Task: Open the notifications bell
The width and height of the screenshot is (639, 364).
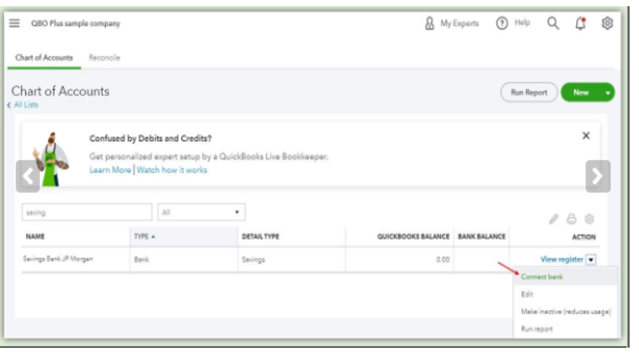Action: coord(581,23)
